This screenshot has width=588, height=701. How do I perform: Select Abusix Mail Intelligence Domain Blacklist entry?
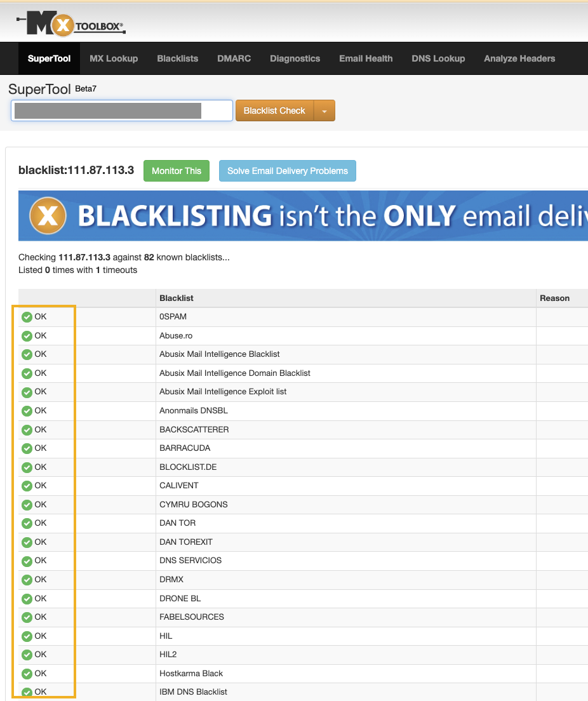pos(235,373)
